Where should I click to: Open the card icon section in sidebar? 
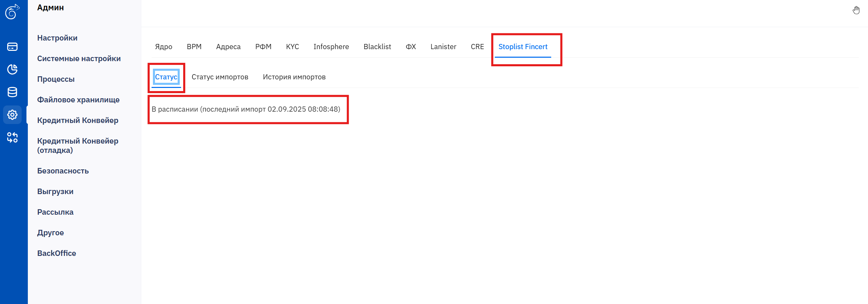pos(12,47)
